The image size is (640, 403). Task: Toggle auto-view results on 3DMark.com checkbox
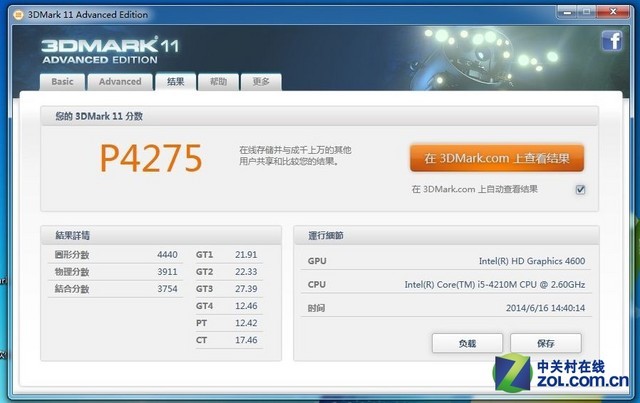[580, 189]
